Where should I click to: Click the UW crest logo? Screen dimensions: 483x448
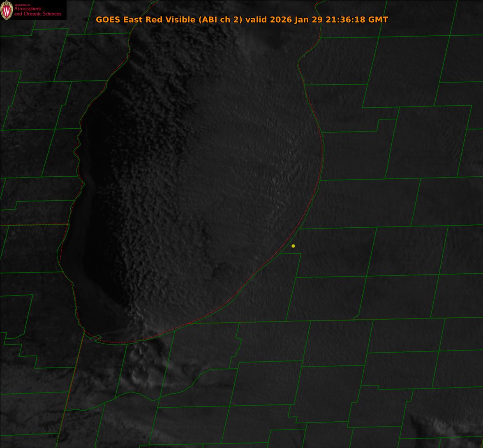(x=7, y=10)
